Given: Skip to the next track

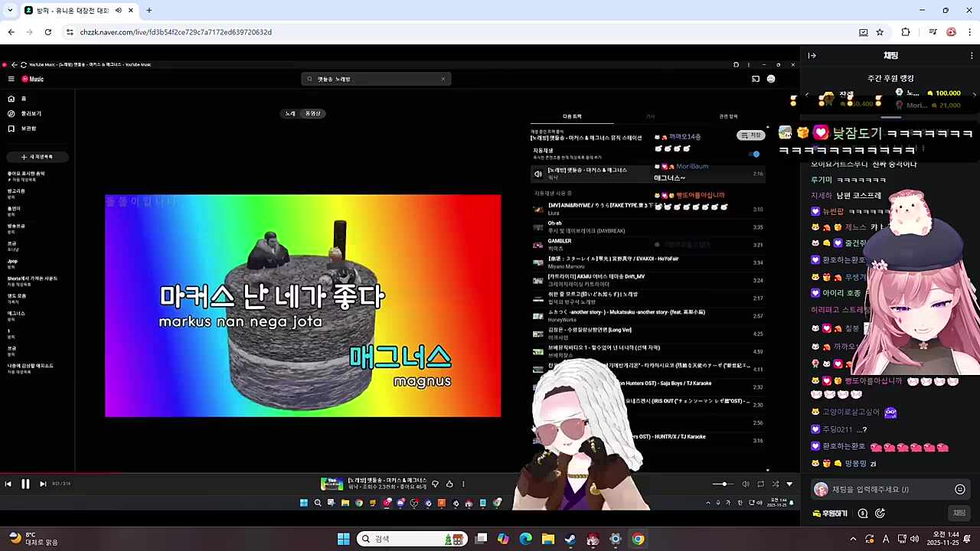Looking at the screenshot, I should click(x=43, y=484).
